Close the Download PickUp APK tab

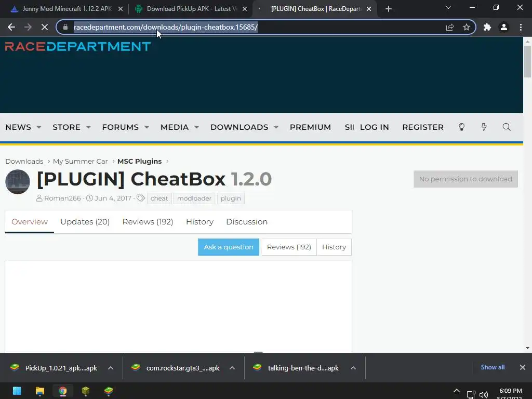pos(245,9)
